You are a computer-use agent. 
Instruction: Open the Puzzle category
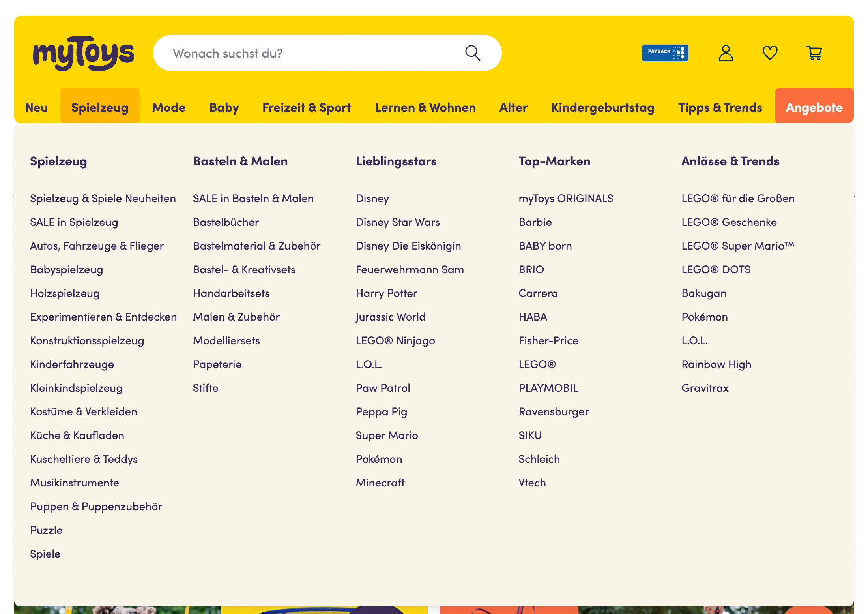(x=46, y=530)
